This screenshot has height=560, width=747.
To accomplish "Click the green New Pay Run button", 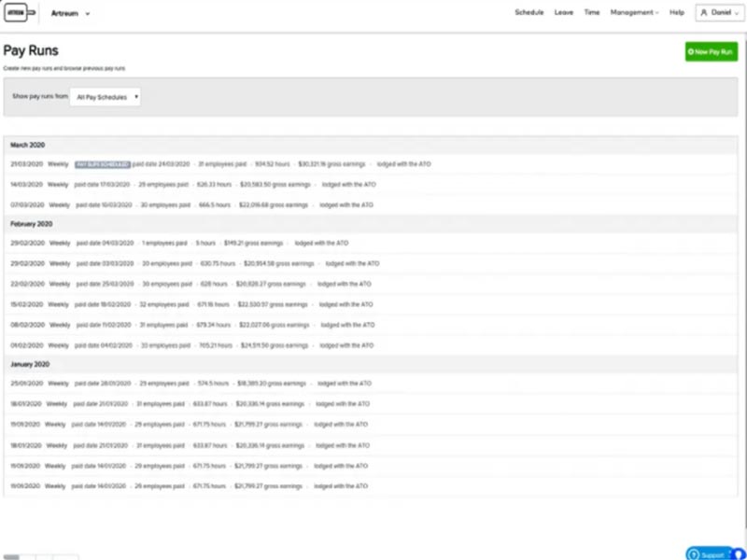I will (710, 52).
